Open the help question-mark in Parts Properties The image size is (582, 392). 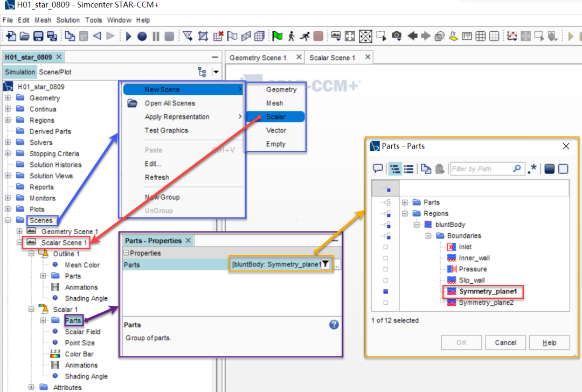pyautogui.click(x=334, y=325)
